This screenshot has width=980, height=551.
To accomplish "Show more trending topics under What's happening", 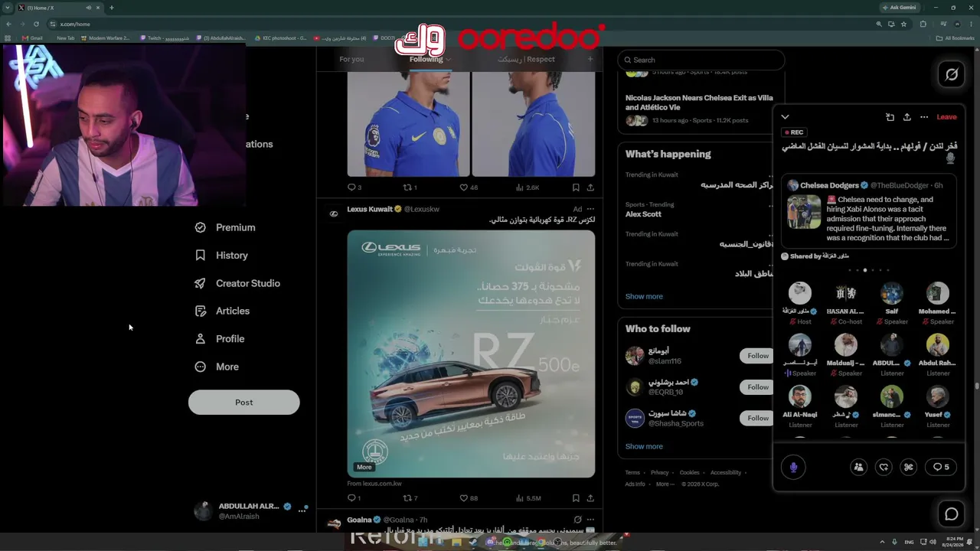I will point(644,296).
